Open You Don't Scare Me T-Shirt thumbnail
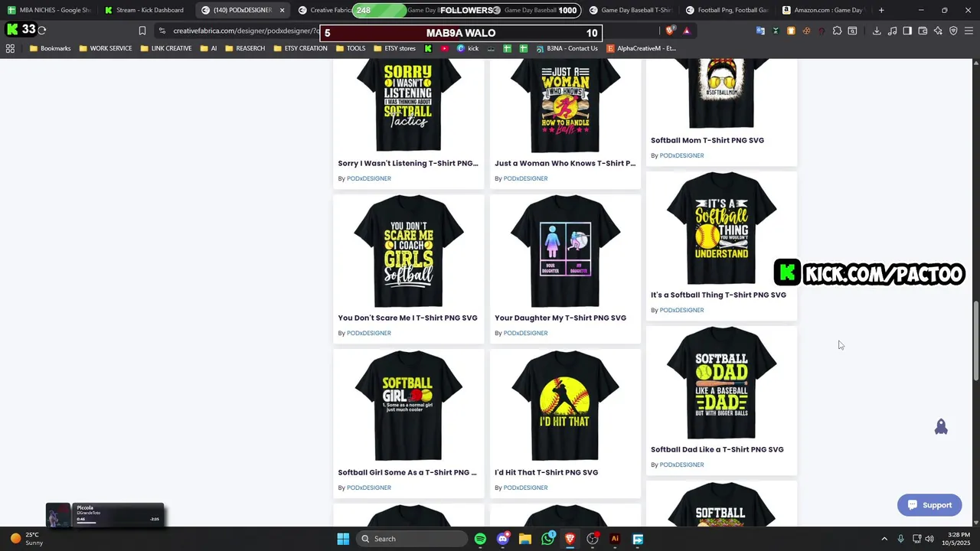This screenshot has width=980, height=551. [409, 251]
